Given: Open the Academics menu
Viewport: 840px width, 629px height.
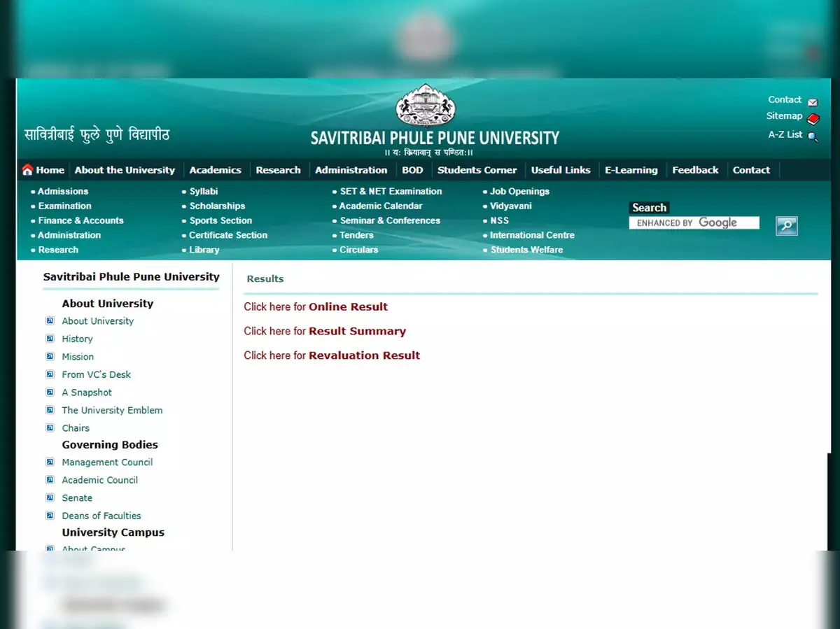Looking at the screenshot, I should (215, 170).
